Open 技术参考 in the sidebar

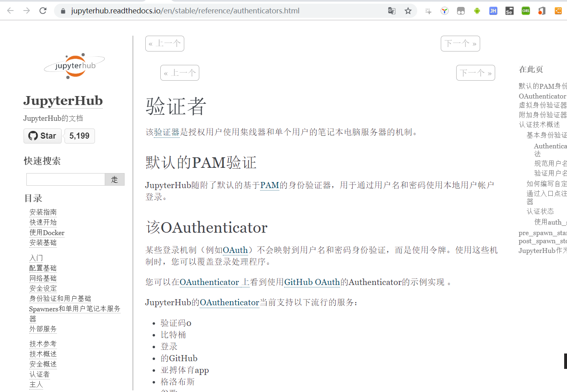[x=43, y=344]
